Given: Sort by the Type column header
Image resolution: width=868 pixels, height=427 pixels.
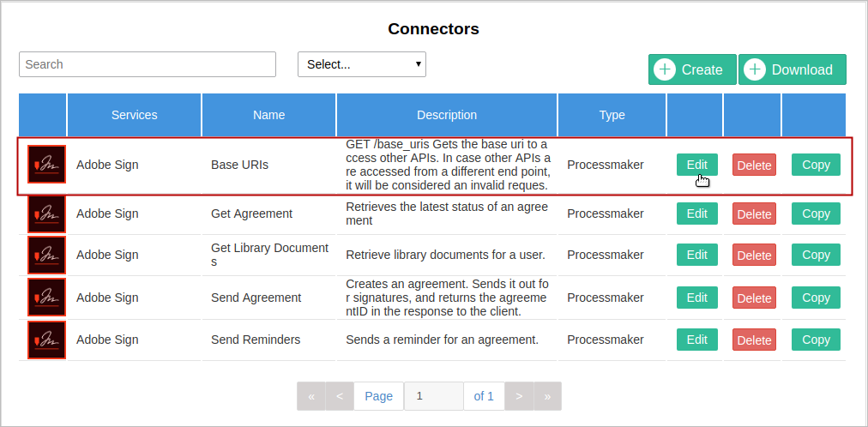Looking at the screenshot, I should pos(612,115).
